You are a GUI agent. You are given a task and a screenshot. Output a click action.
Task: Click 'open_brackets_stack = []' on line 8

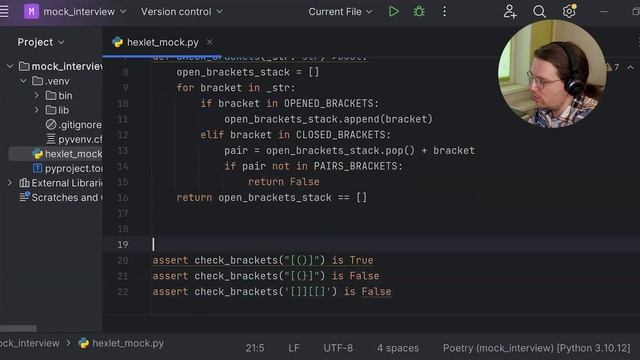(x=247, y=72)
